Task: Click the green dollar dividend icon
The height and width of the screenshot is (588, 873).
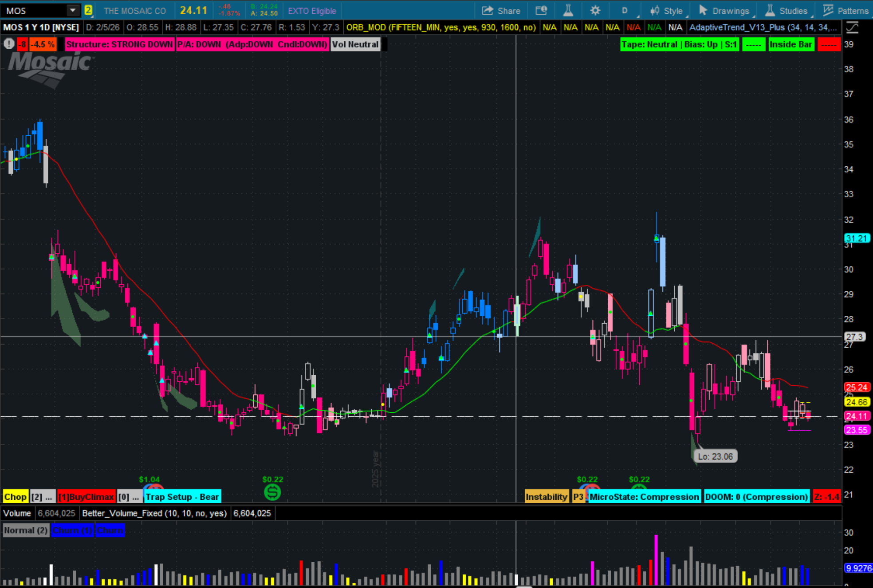Action: pyautogui.click(x=272, y=492)
